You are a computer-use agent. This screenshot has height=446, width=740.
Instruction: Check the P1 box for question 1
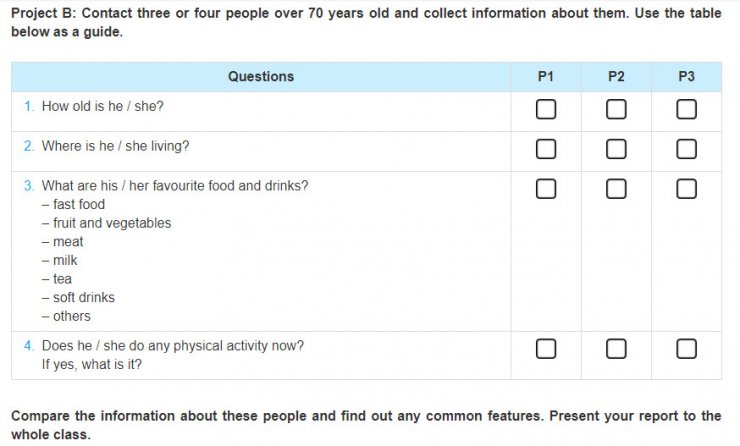545,109
